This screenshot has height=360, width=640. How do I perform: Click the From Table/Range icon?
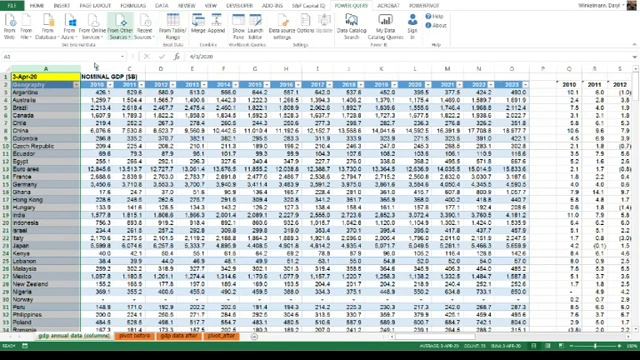pyautogui.click(x=173, y=27)
